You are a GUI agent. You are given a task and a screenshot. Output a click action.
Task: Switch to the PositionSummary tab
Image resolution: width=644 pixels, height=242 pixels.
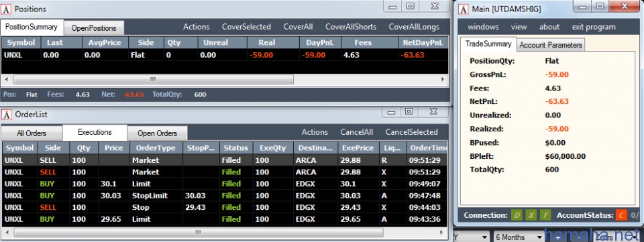(32, 27)
